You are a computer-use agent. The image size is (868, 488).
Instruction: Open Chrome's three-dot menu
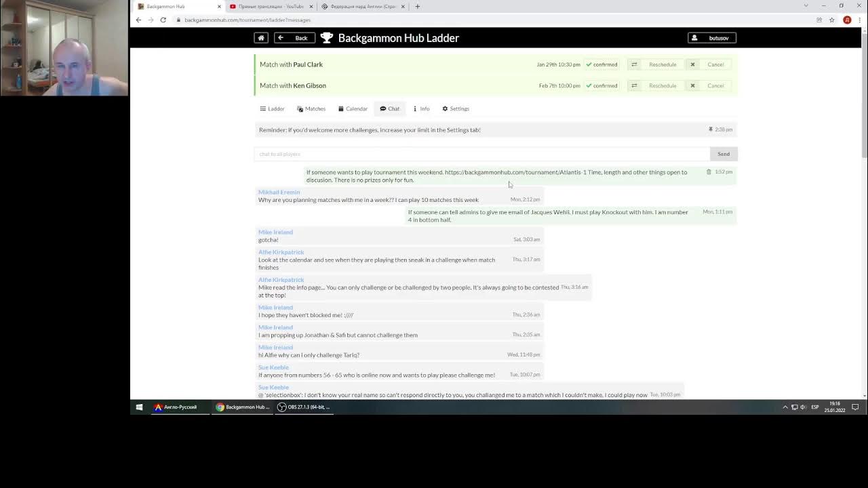tap(859, 20)
